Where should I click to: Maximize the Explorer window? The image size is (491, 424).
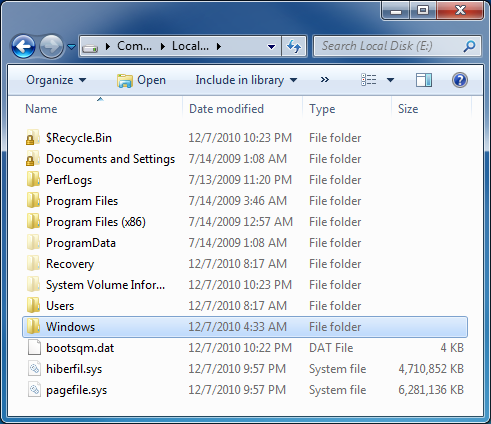click(423, 10)
